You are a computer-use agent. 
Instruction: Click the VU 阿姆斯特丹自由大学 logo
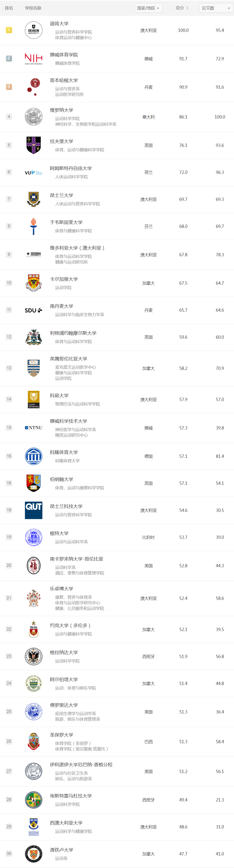(x=34, y=172)
